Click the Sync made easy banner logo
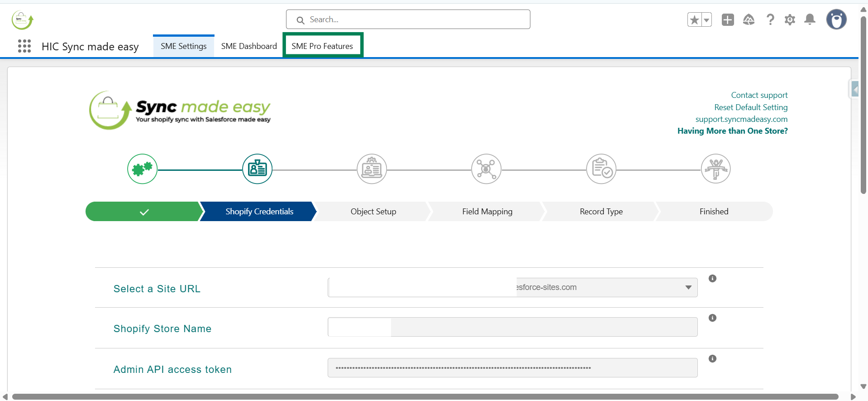Screen dimensions: 868x401 [180, 110]
